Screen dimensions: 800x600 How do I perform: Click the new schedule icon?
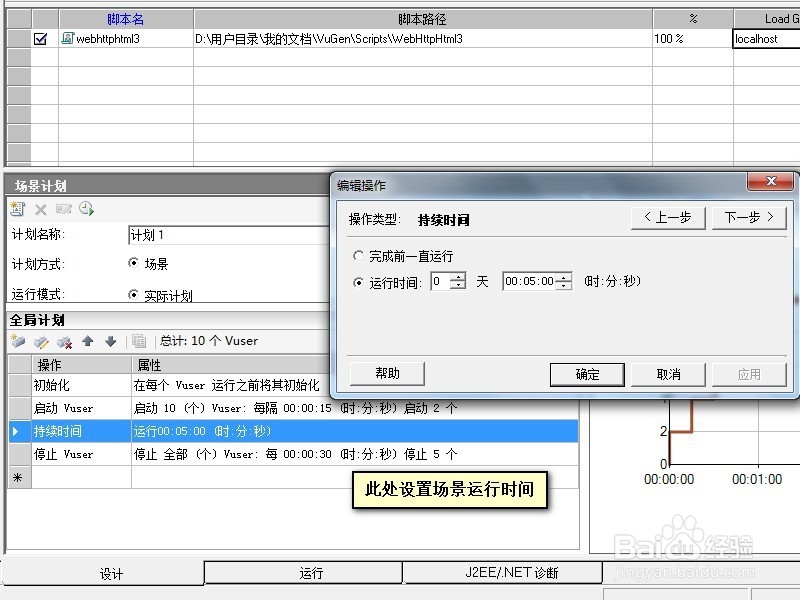coord(18,209)
